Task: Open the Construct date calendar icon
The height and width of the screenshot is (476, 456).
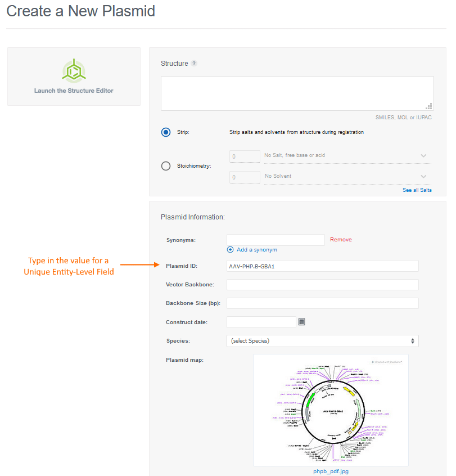Action: click(x=301, y=322)
